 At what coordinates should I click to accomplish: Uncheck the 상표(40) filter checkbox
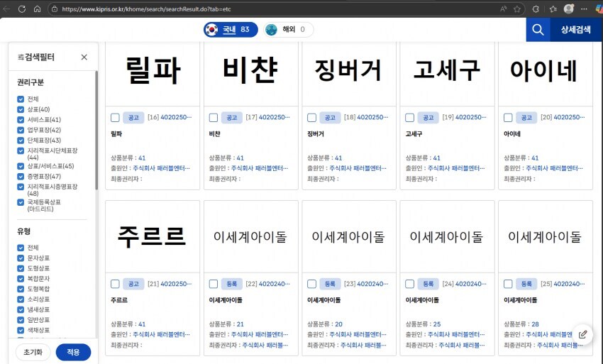21,109
